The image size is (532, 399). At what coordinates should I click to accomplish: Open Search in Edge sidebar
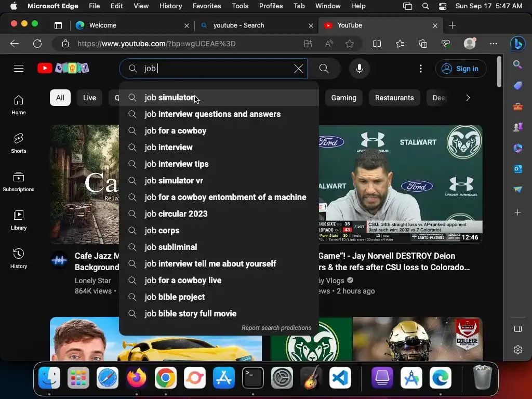[518, 64]
